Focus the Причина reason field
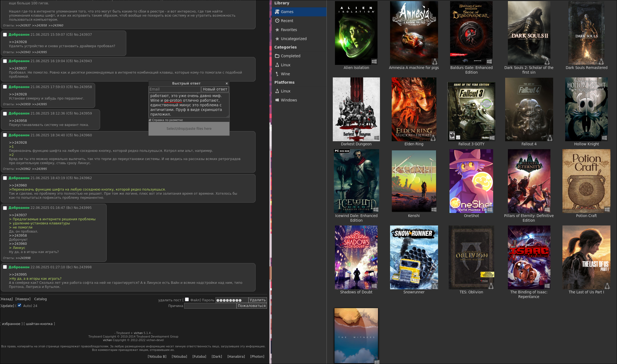Screen dimensions: 617x364 pyautogui.click(x=210, y=306)
